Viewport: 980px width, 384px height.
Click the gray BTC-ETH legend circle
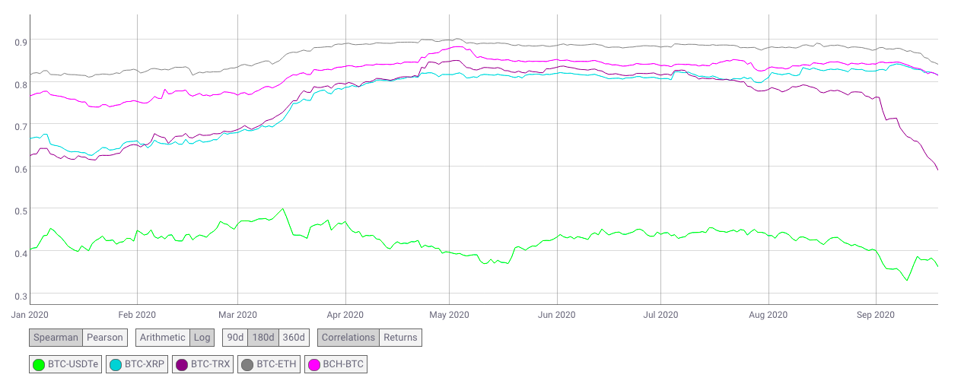(247, 365)
